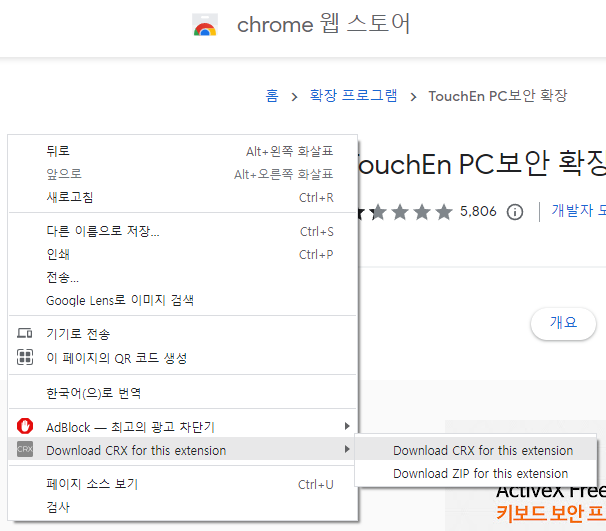
Task: Click the gray CRX icon in menu
Action: click(x=25, y=449)
